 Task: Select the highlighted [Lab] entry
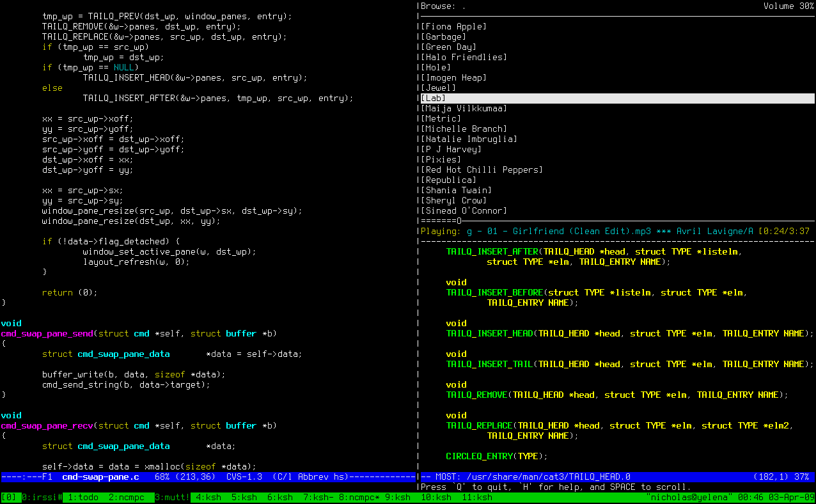433,98
